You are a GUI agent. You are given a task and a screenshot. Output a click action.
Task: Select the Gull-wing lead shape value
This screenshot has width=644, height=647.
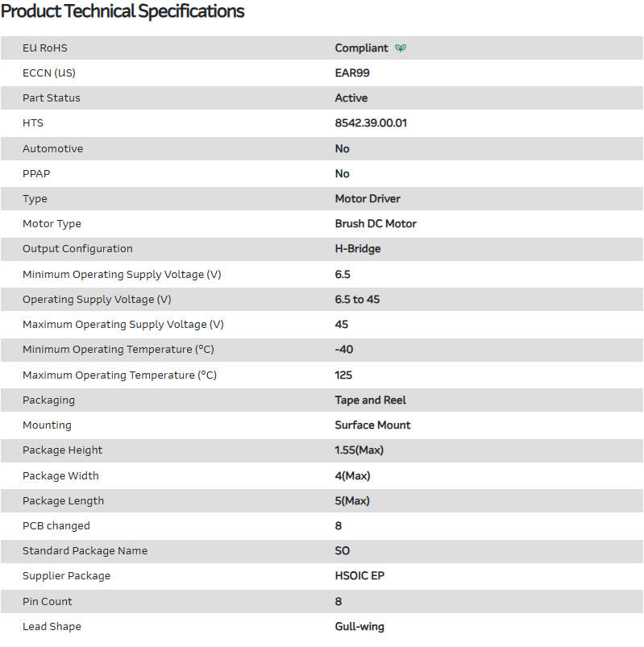click(359, 627)
